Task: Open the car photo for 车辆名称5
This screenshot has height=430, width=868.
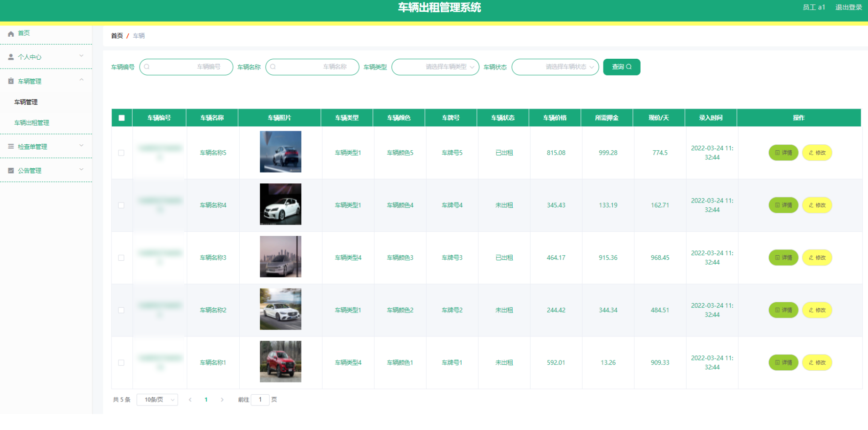Action: click(x=281, y=152)
